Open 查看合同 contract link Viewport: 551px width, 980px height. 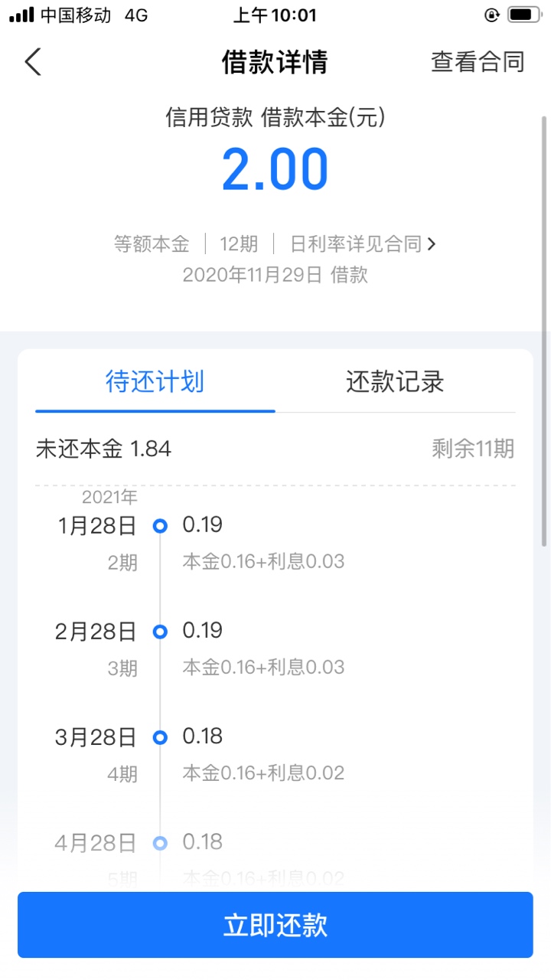(x=478, y=62)
